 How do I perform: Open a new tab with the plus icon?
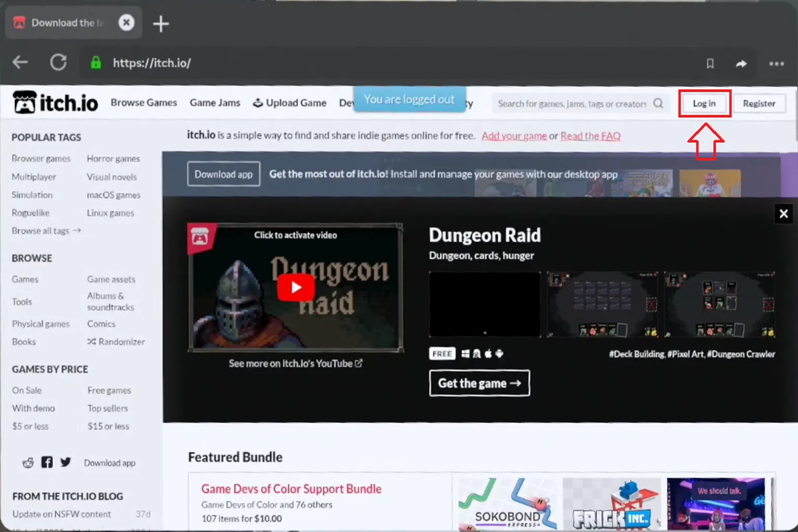161,23
